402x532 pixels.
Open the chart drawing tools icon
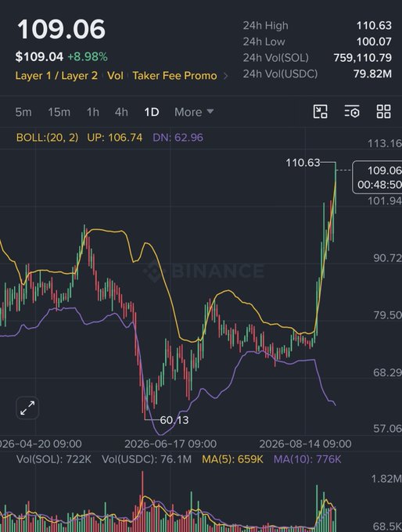pyautogui.click(x=320, y=112)
